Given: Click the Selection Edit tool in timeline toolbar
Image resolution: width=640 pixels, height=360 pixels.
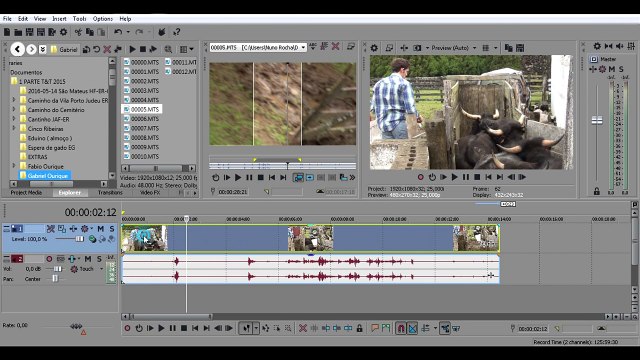Looking at the screenshot, I should click(x=277, y=328).
